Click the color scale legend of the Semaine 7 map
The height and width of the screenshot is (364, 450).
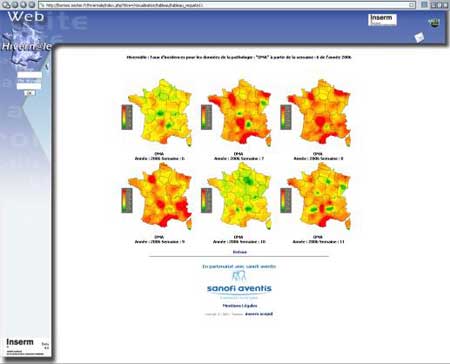point(206,117)
